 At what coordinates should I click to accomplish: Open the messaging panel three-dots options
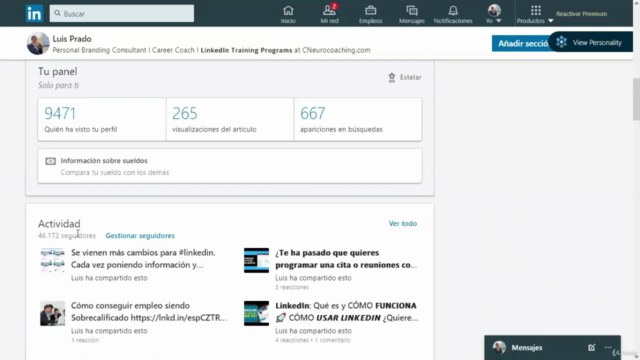click(608, 347)
